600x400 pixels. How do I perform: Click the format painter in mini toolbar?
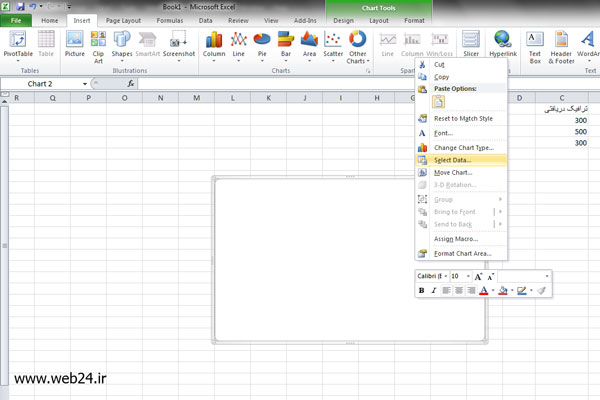[x=541, y=291]
